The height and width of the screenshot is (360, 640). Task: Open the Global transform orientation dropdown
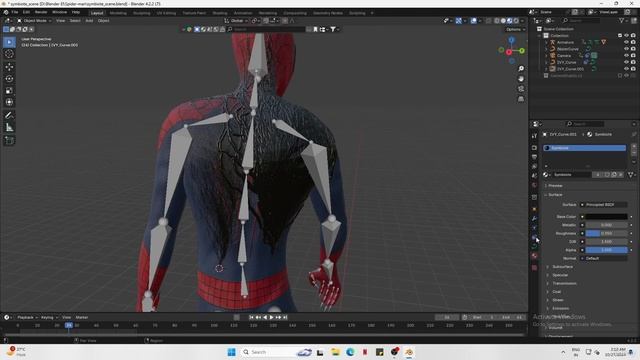click(x=236, y=20)
